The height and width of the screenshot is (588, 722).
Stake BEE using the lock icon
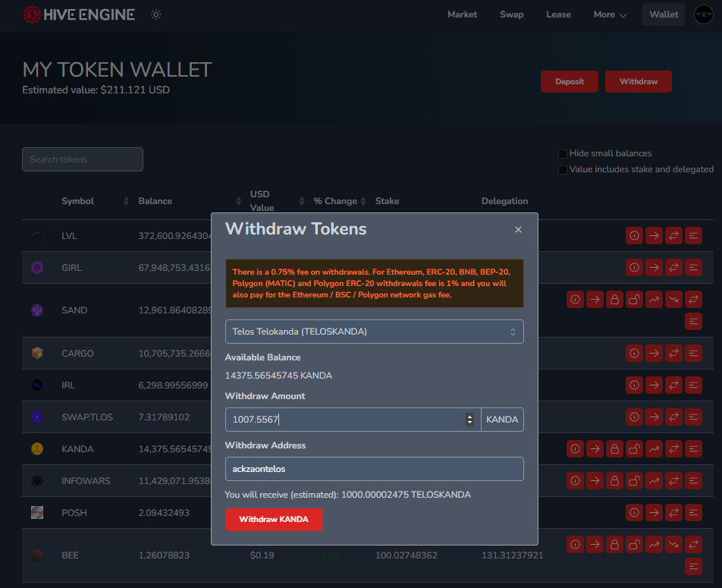tap(615, 545)
